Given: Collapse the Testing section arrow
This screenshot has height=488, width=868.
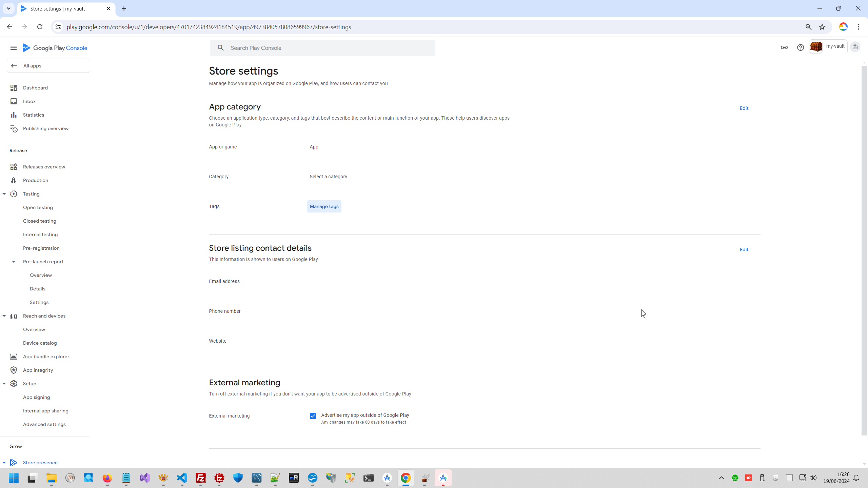Looking at the screenshot, I should (x=4, y=194).
